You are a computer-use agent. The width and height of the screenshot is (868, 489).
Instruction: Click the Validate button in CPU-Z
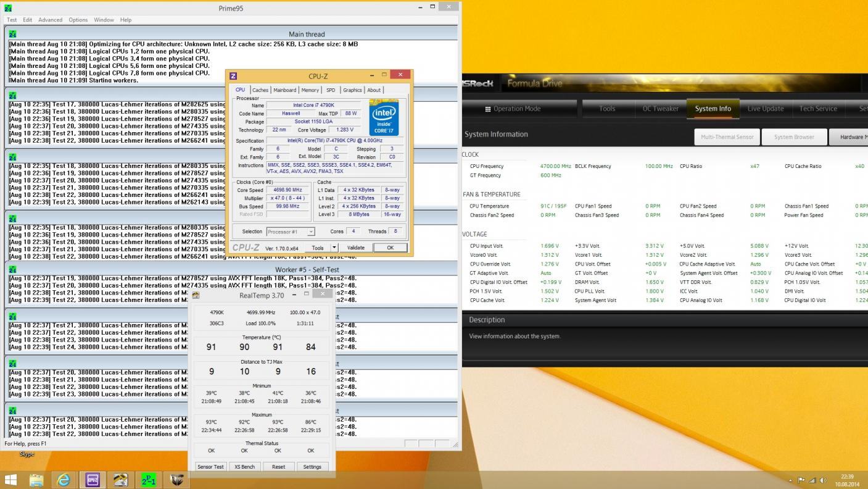tap(356, 248)
